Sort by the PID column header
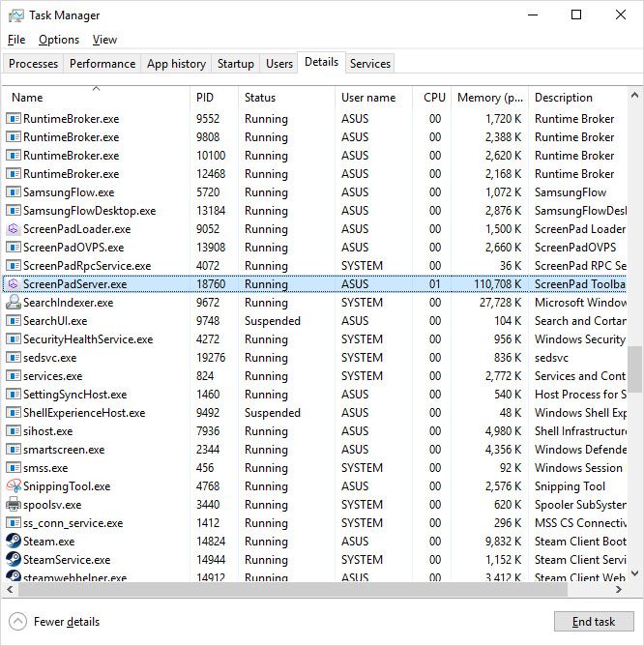 click(x=215, y=98)
